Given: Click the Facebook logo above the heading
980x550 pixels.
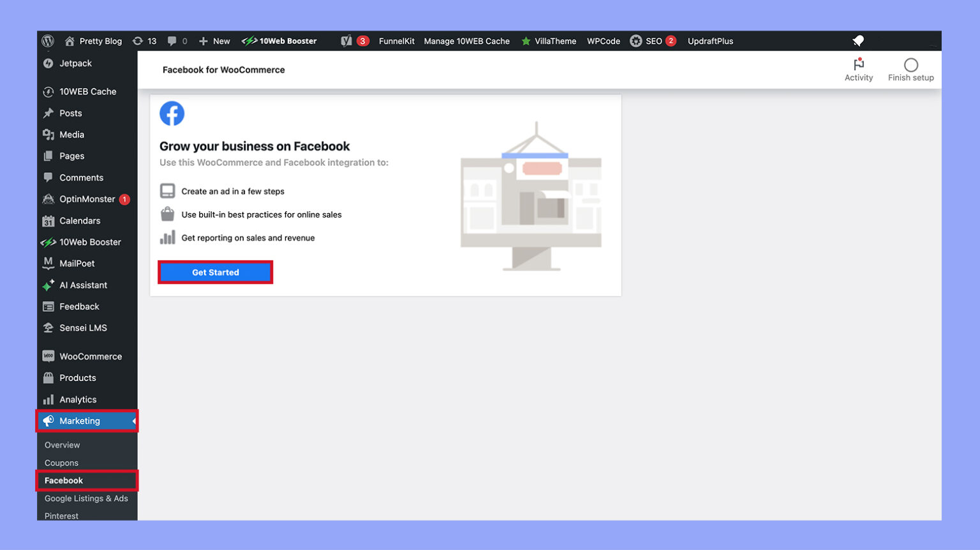Looking at the screenshot, I should click(172, 113).
